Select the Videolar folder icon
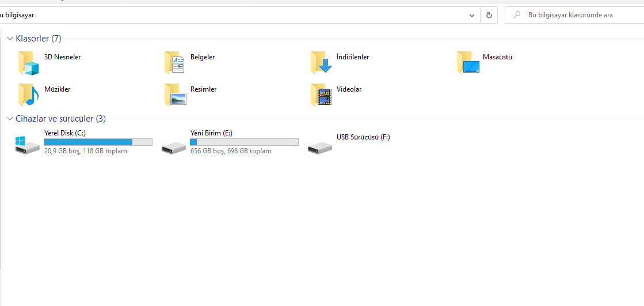The width and height of the screenshot is (644, 306). [321, 95]
